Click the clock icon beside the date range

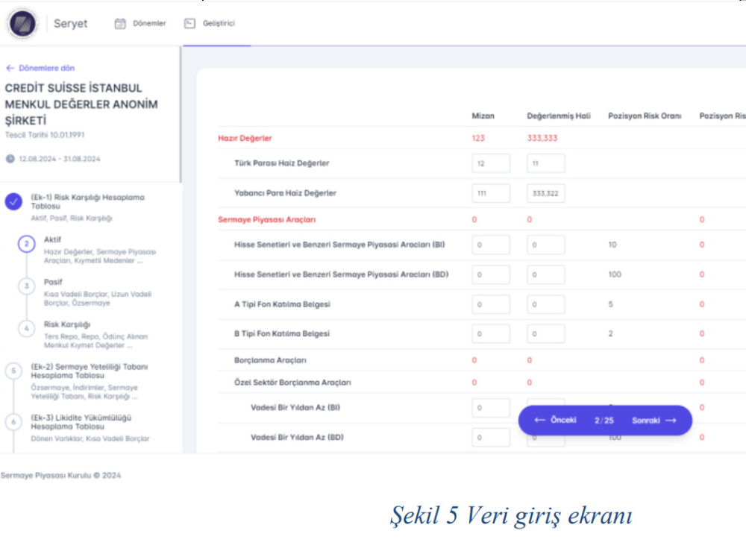coord(10,159)
